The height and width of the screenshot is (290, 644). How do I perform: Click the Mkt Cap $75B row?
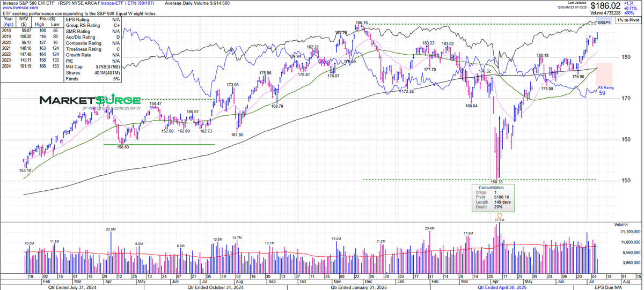[92, 67]
